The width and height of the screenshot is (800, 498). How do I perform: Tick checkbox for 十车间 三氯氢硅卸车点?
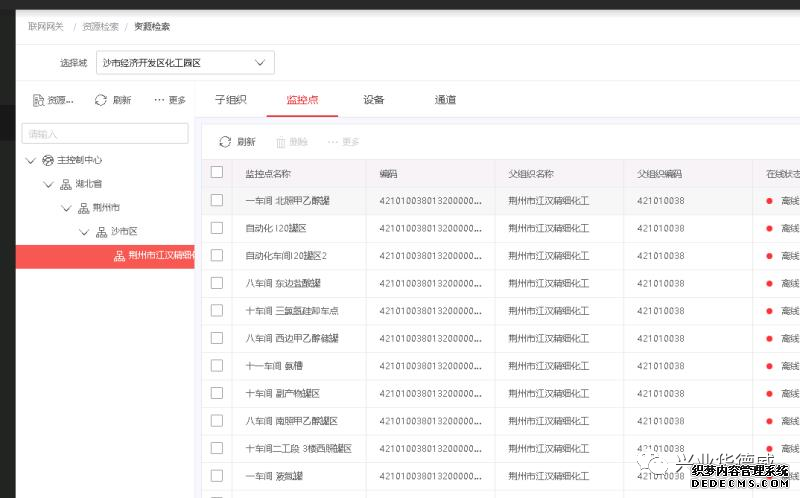click(x=217, y=310)
